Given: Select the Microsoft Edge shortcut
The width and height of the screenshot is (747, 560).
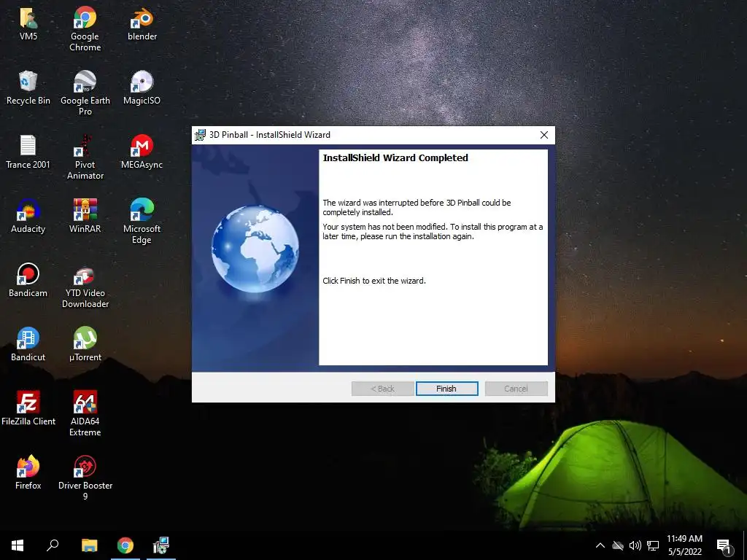Looking at the screenshot, I should coord(142,222).
